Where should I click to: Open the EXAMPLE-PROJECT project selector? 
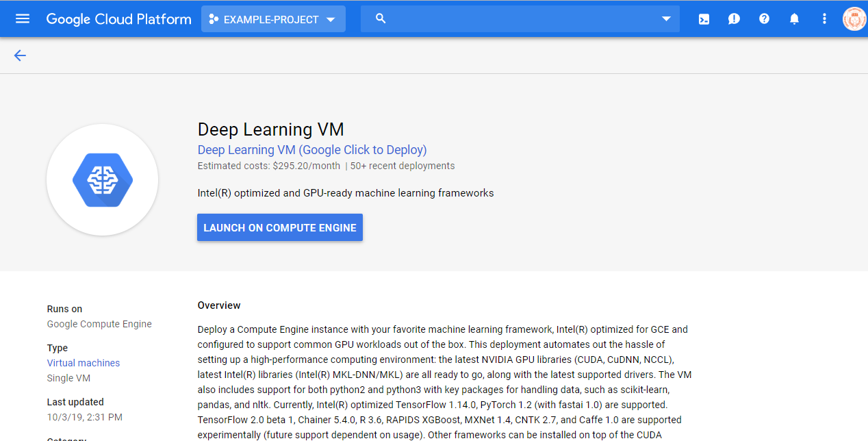(x=273, y=19)
